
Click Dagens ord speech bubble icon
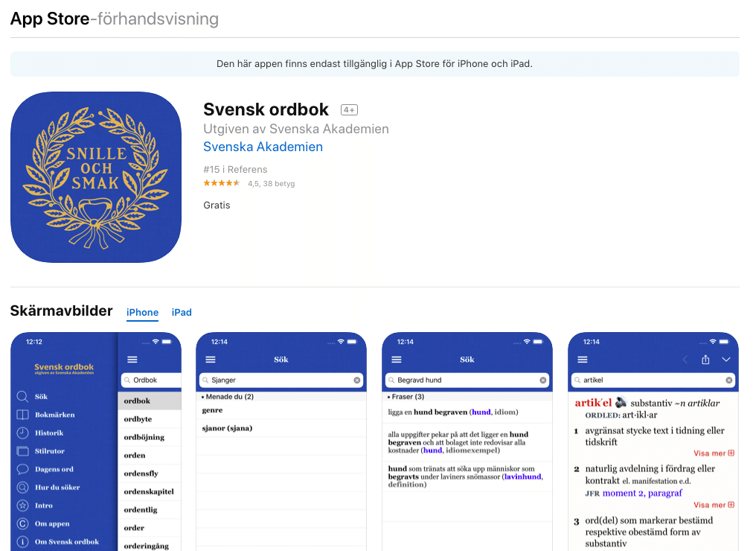click(22, 469)
